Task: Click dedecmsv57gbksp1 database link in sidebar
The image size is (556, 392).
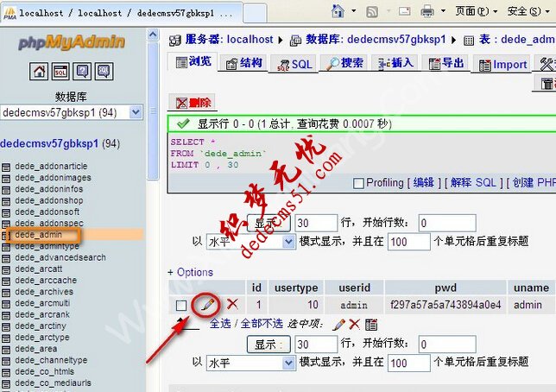Action: click(49, 143)
